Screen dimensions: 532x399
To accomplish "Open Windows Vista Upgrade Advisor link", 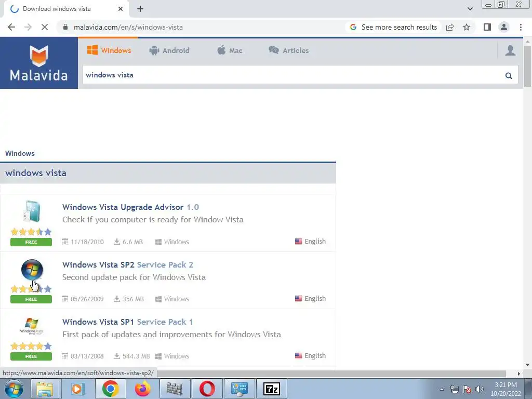I will tap(130, 207).
